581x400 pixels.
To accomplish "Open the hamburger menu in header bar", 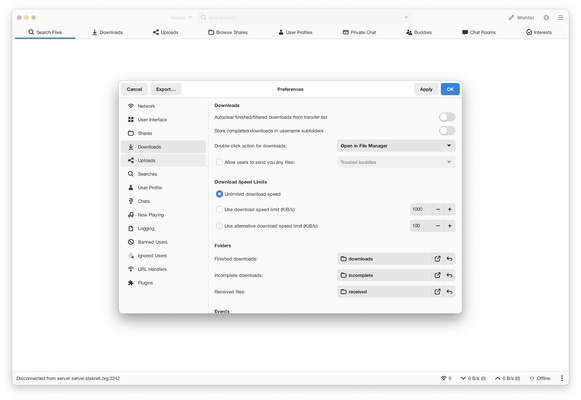I will point(561,17).
